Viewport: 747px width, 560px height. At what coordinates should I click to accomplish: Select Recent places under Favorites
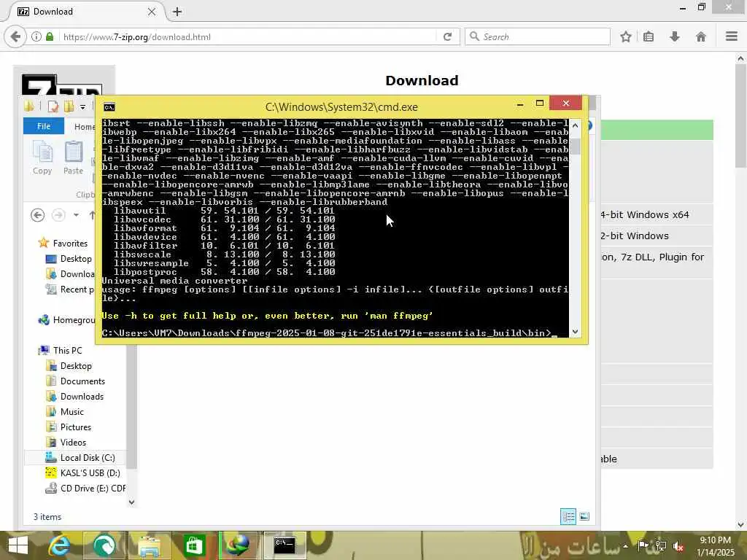click(69, 289)
